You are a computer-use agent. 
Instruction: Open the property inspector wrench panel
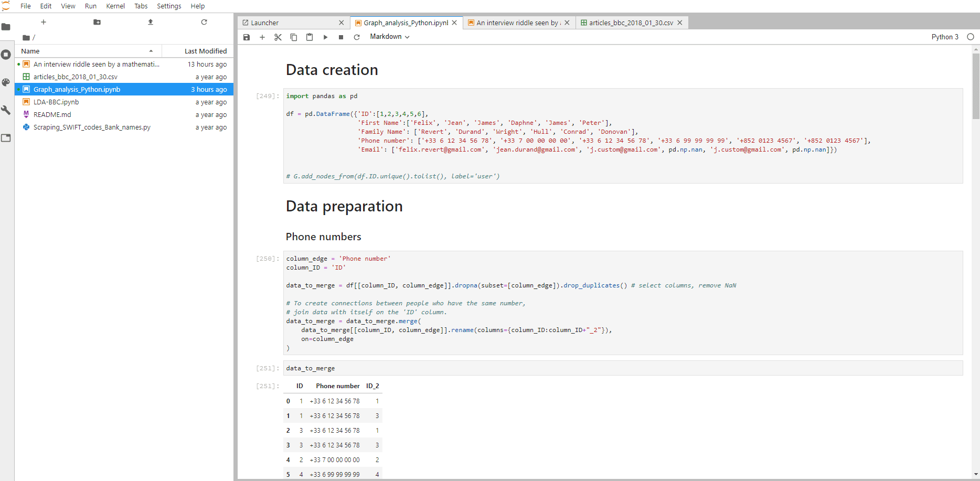tap(6, 110)
